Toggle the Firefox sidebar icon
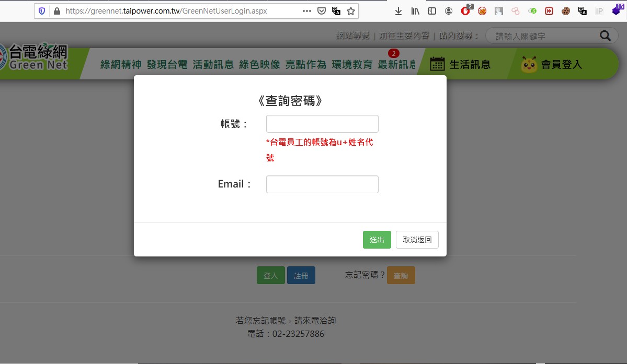Screen dimensions: 627x364 tap(432, 11)
